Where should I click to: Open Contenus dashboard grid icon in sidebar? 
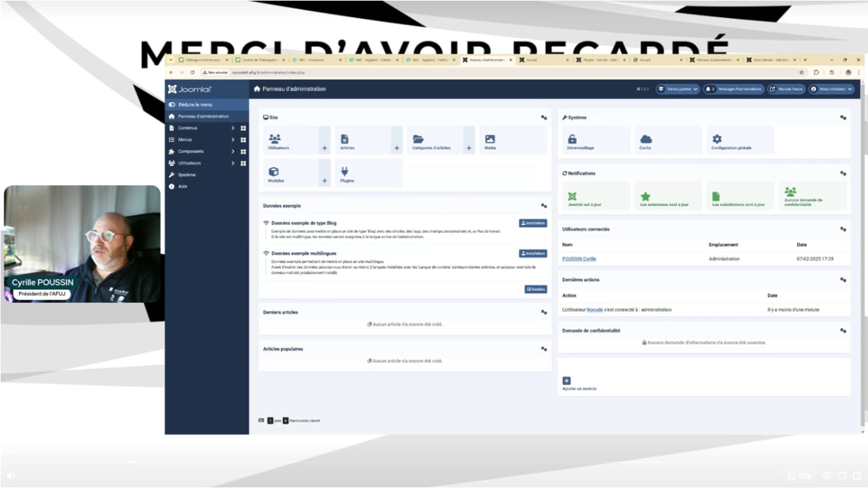click(243, 128)
